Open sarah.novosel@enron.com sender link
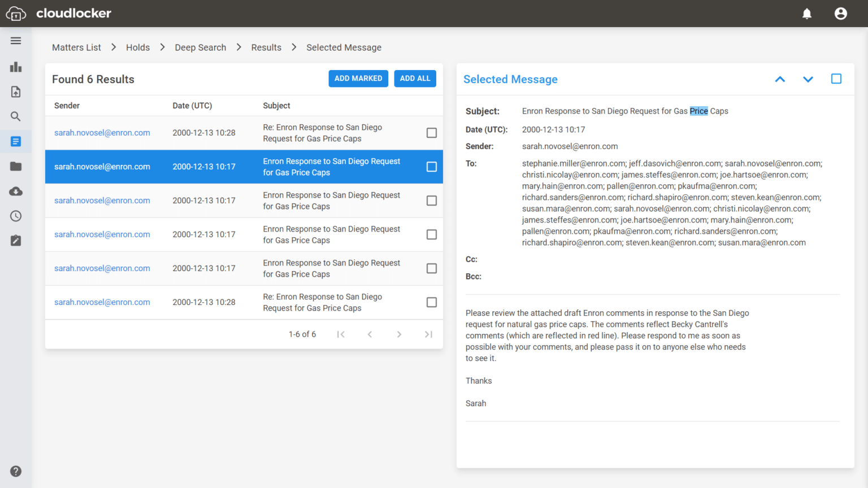This screenshot has width=868, height=488. tap(102, 132)
